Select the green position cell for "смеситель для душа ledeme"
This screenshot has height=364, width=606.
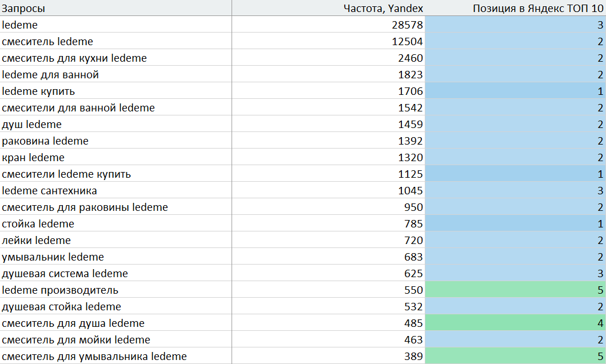tap(515, 323)
